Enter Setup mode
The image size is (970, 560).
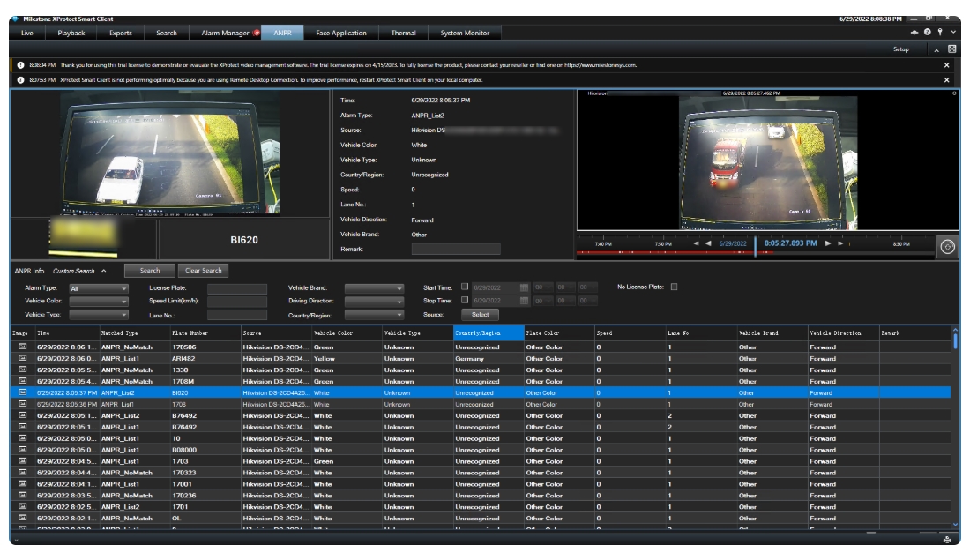900,49
